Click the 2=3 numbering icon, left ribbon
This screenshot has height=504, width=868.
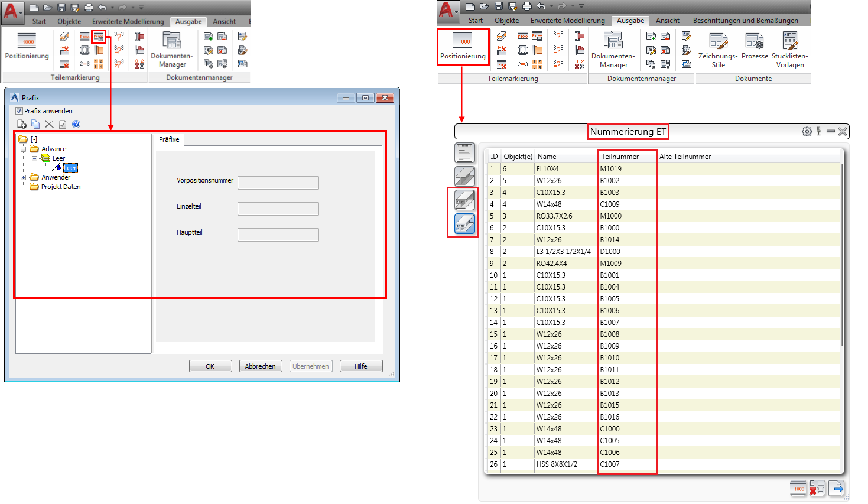click(x=85, y=63)
